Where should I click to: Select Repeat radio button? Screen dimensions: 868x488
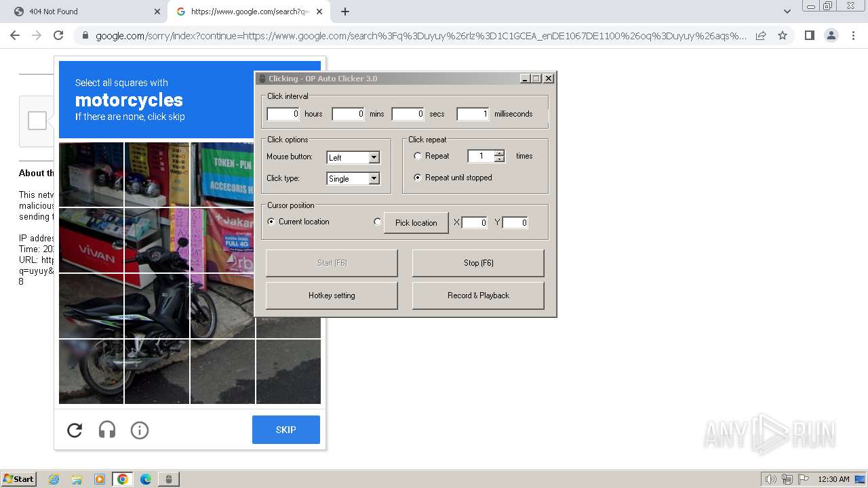[418, 156]
